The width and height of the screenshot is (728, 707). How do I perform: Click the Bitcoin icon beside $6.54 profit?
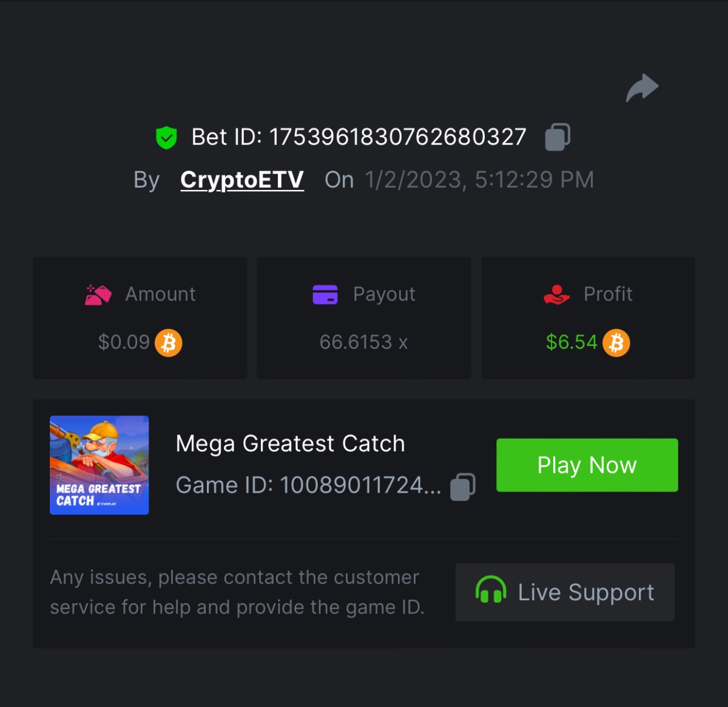point(616,343)
